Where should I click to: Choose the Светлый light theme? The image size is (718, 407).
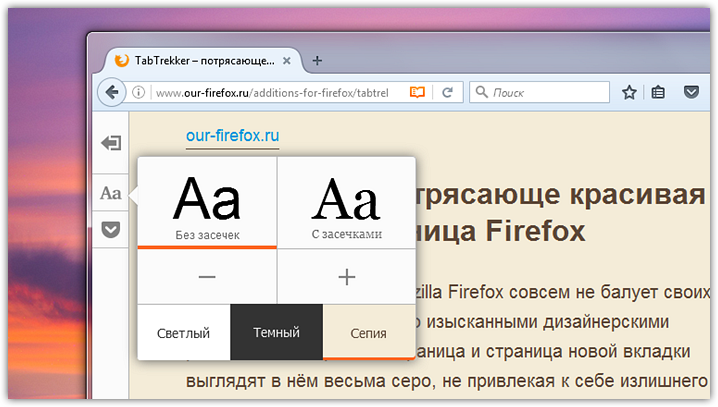(184, 332)
